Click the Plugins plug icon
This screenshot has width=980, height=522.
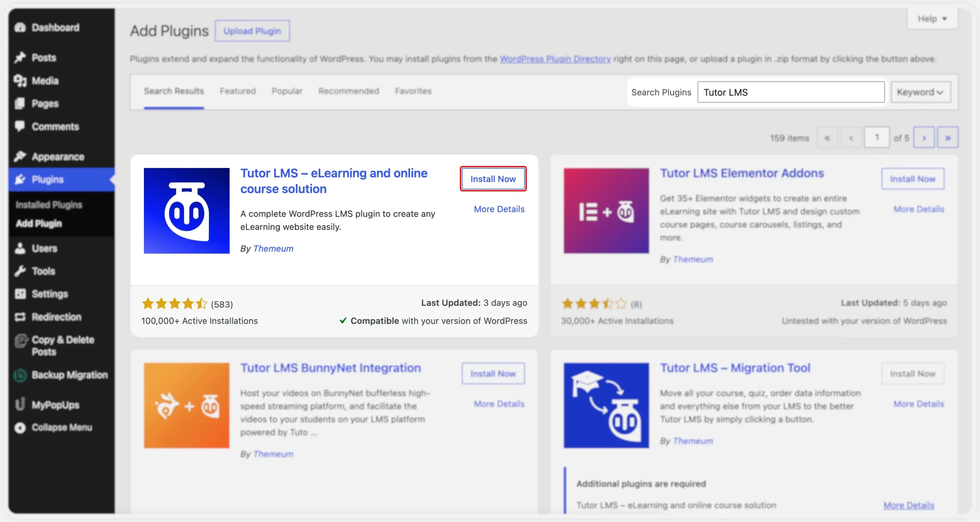(x=20, y=179)
